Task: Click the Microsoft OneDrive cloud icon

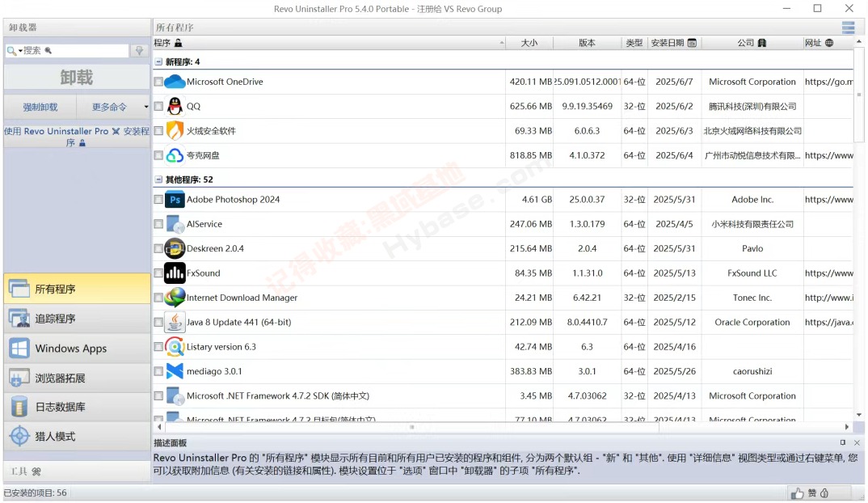Action: click(x=175, y=82)
